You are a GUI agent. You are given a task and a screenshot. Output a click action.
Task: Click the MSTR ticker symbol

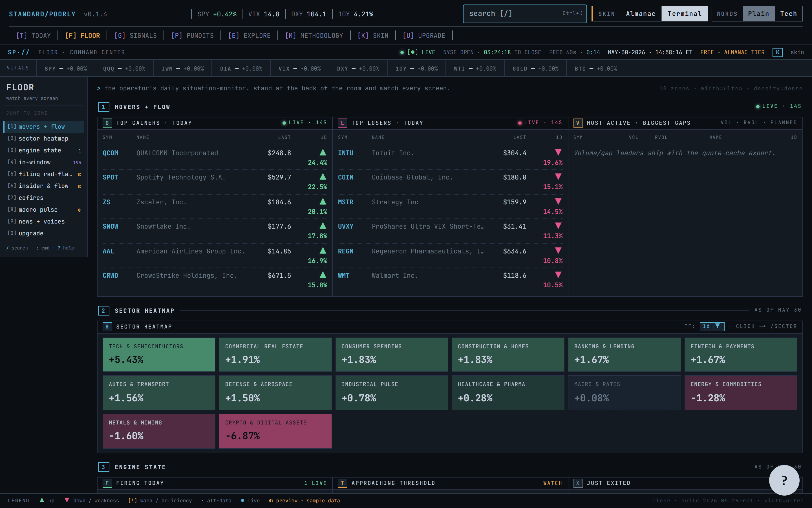(346, 202)
